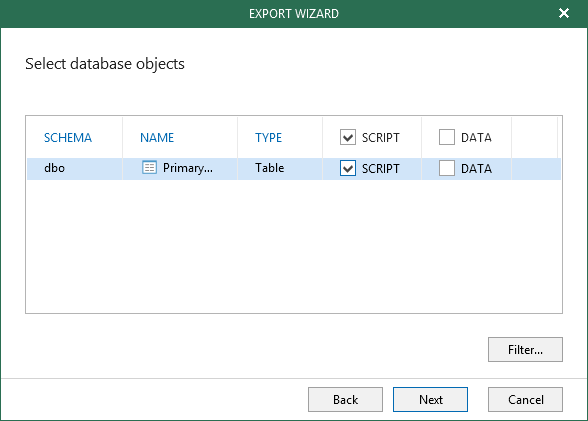This screenshot has width=588, height=421.
Task: Click the row's SCRIPT label text
Action: pyautogui.click(x=381, y=169)
